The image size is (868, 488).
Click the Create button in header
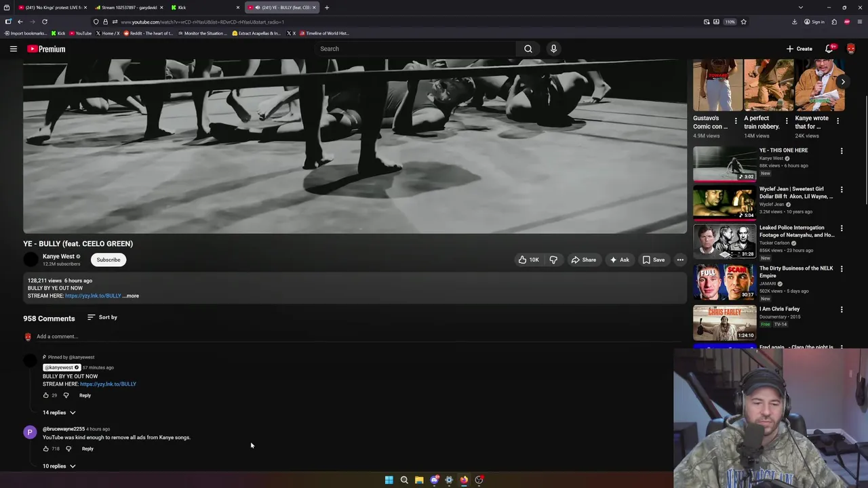(800, 49)
